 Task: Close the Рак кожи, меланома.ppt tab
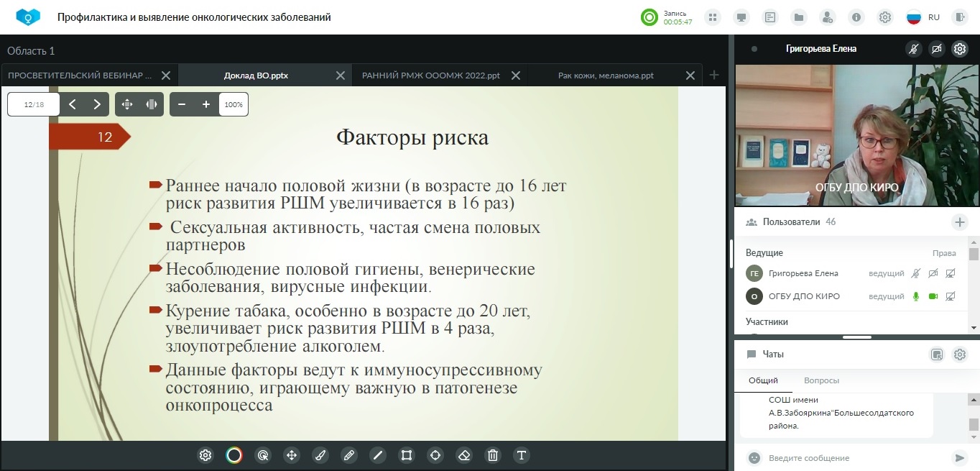[x=690, y=76]
